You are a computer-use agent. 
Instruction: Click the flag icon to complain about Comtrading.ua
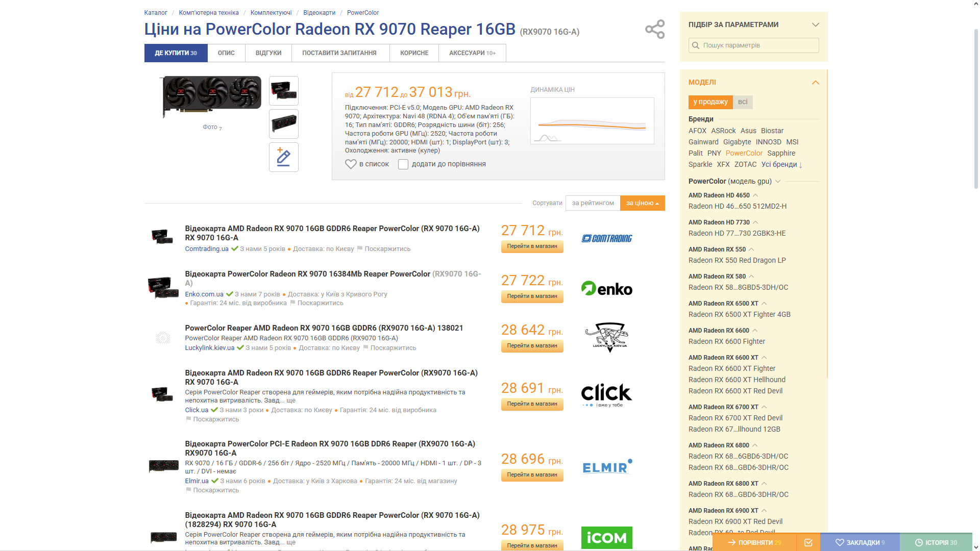click(360, 249)
